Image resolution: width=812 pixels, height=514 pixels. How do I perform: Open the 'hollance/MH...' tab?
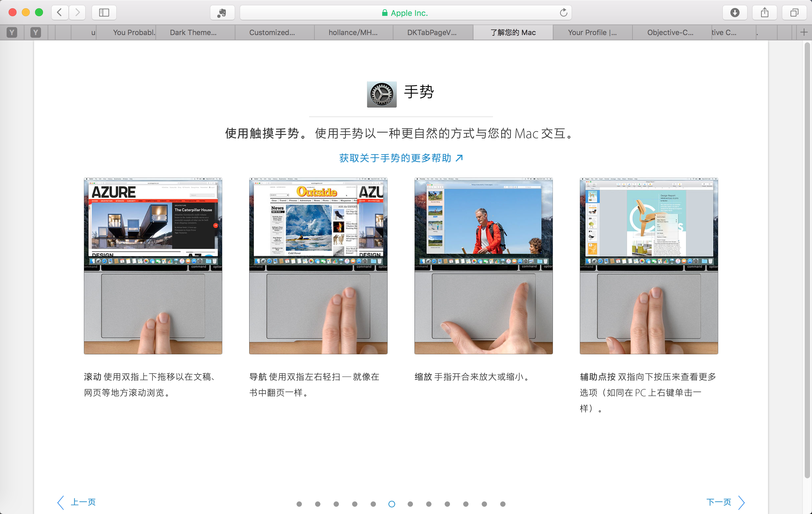tap(353, 32)
